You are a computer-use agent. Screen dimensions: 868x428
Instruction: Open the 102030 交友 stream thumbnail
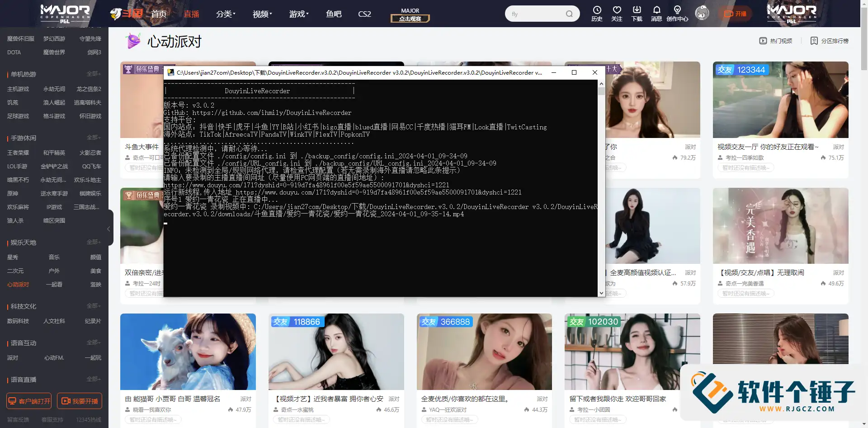pyautogui.click(x=632, y=352)
